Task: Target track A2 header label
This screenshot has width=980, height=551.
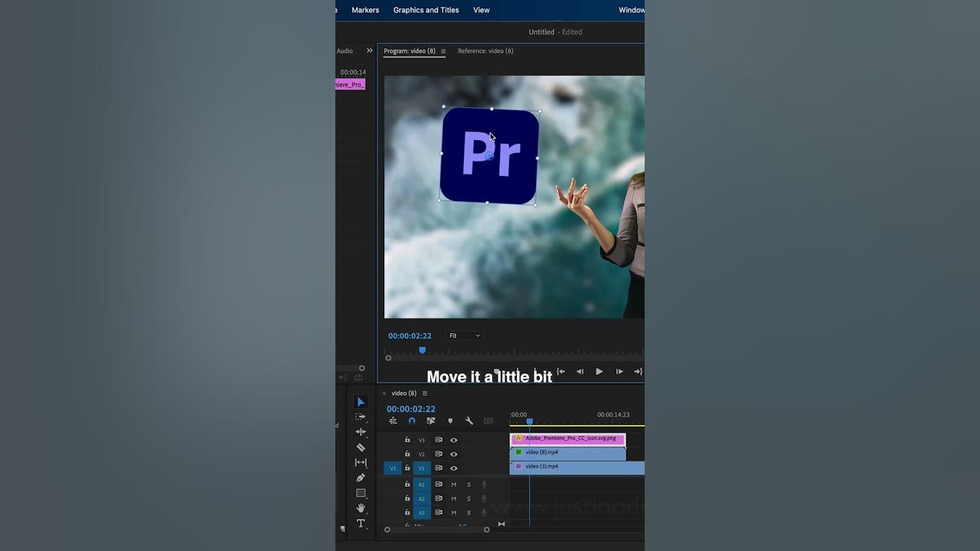Action: click(421, 499)
